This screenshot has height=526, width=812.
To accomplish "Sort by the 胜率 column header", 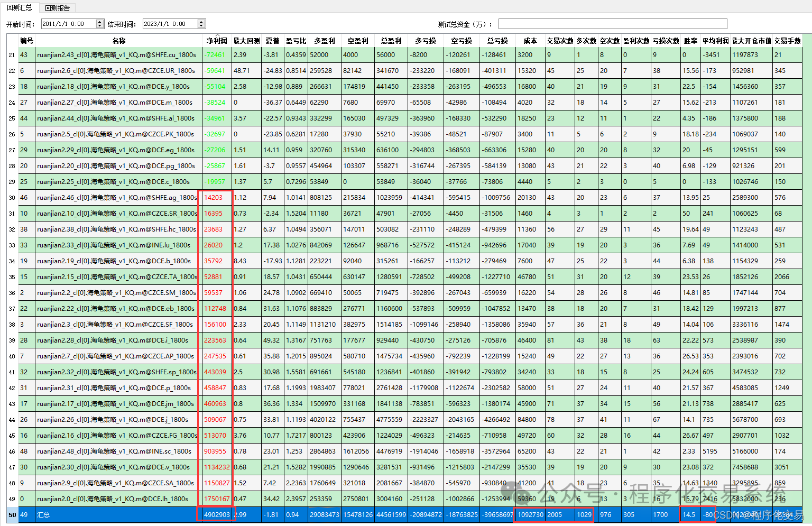I will tap(691, 41).
